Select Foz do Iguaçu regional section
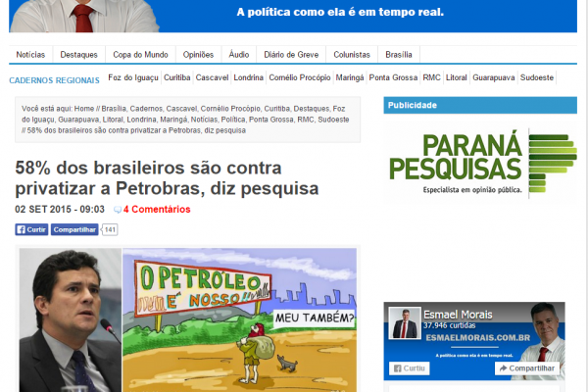Image resolution: width=588 pixels, height=392 pixels. [133, 77]
